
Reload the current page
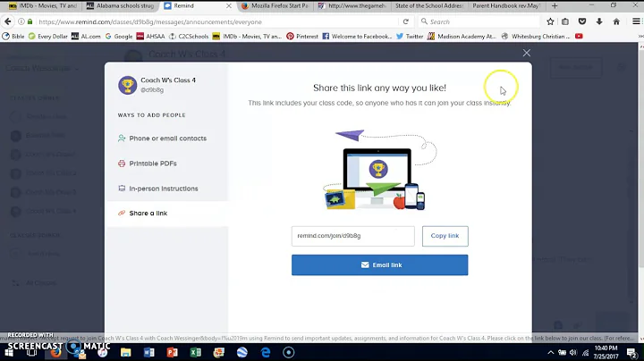[x=405, y=21]
